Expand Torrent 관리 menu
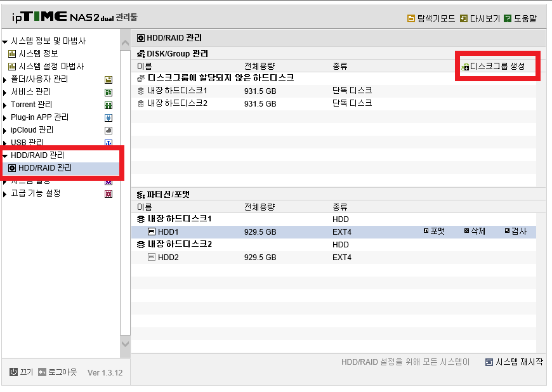 (x=4, y=105)
